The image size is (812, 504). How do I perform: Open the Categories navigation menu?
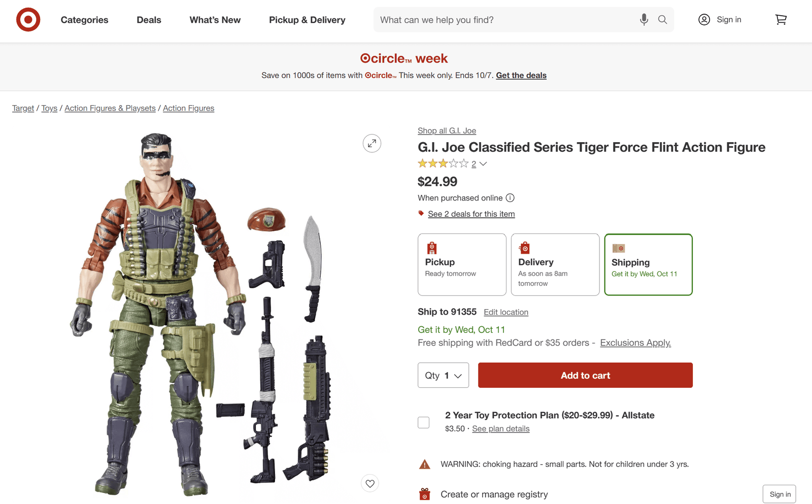pos(84,20)
